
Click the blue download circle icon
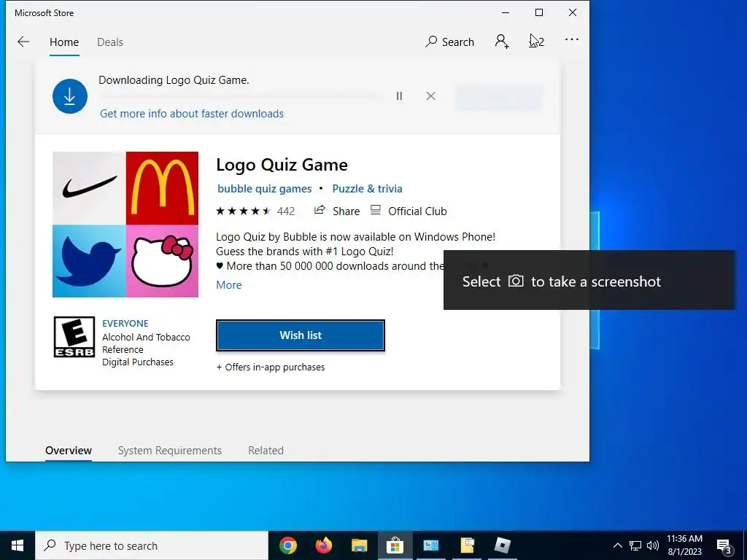(x=69, y=96)
